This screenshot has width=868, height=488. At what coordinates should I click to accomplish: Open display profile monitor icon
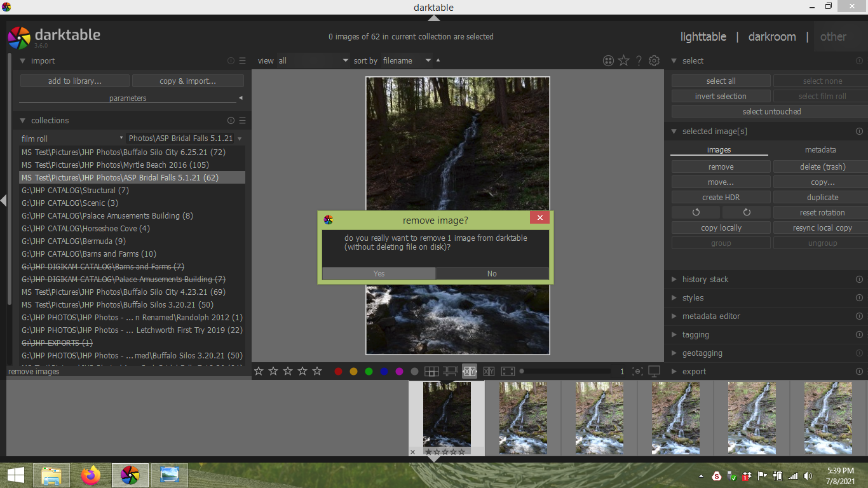tap(654, 372)
